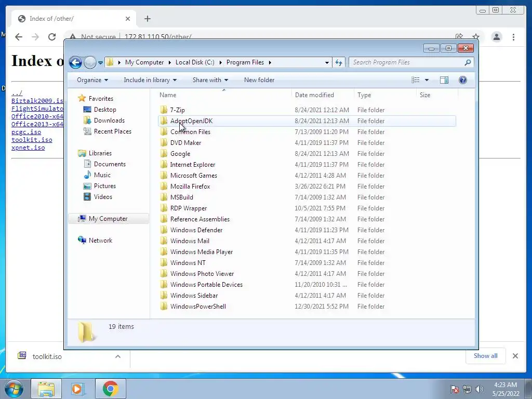Open the Music library
Screen dimensions: 532x399
[x=102, y=175]
